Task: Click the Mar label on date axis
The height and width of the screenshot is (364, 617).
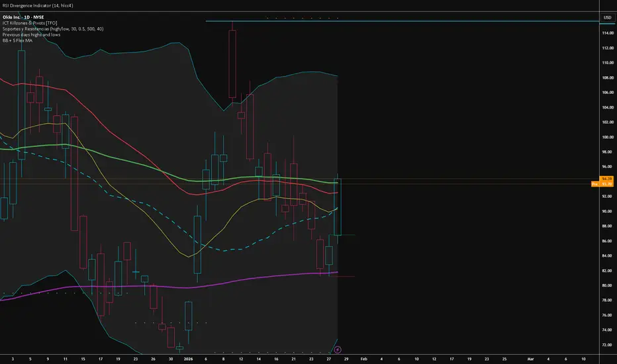Action: coord(530,359)
